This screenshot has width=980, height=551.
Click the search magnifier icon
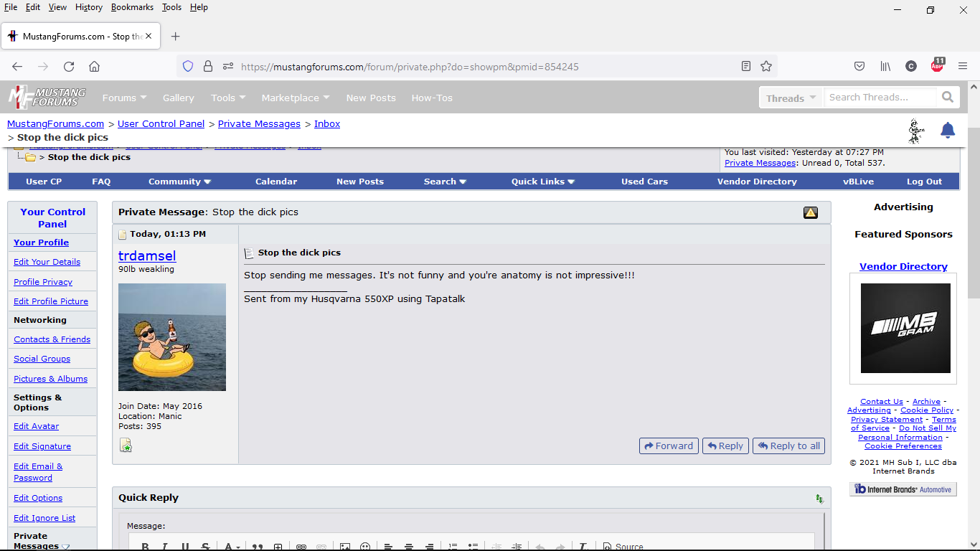pos(948,98)
